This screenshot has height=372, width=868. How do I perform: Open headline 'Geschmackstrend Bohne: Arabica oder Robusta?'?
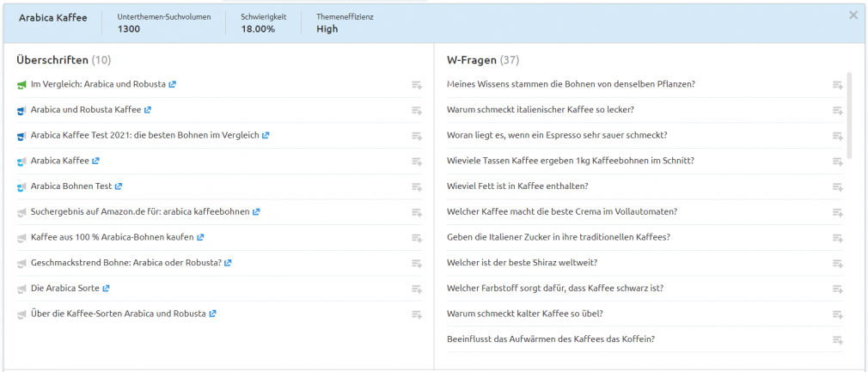(126, 262)
